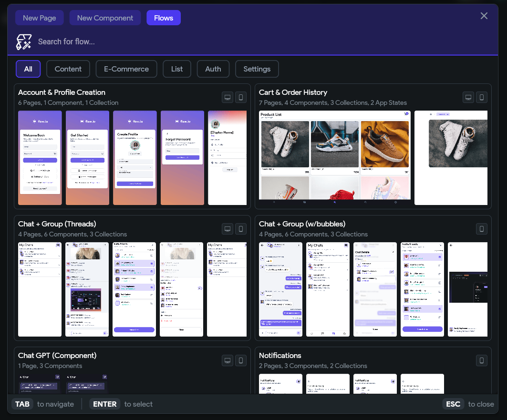Open the Forgot Password page thumbnail
507x420 pixels.
click(182, 158)
